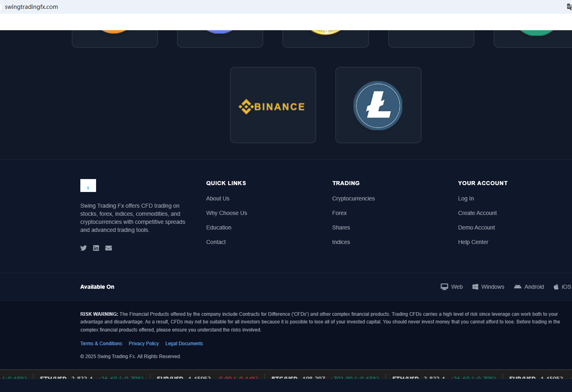Open the Legal Documents link
Image resolution: width=572 pixels, height=392 pixels.
[184, 344]
